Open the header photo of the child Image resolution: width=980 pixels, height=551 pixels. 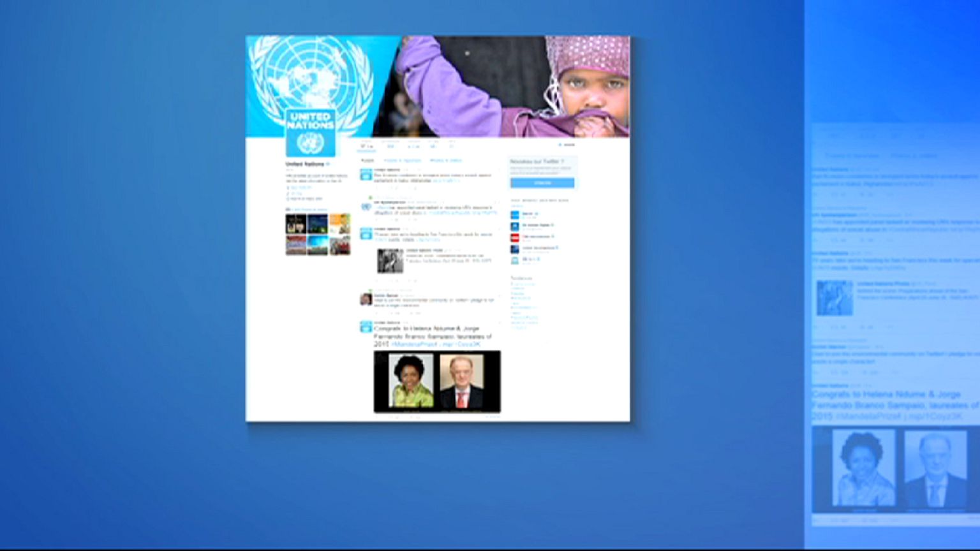(x=438, y=86)
